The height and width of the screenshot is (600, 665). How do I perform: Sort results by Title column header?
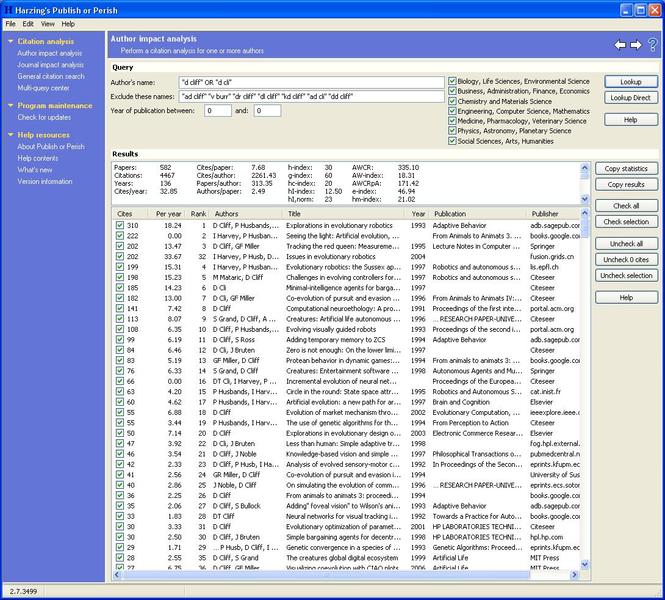[x=344, y=214]
